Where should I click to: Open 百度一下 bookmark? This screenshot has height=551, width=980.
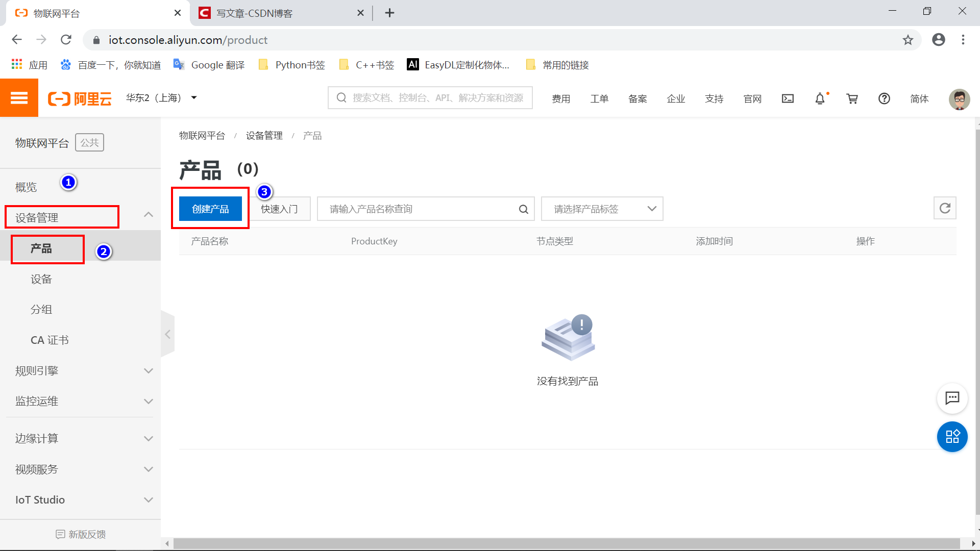tap(110, 65)
